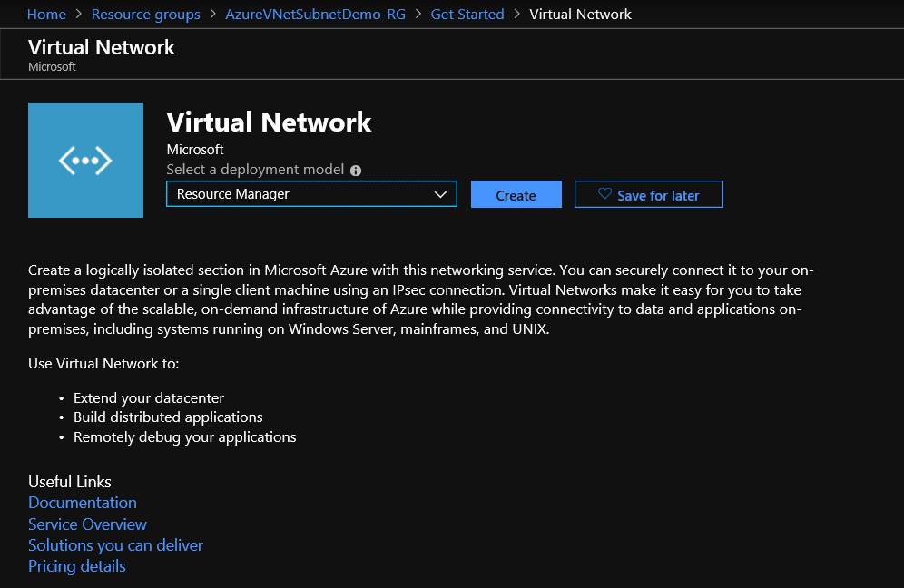
Task: Click the large Virtual Network product title
Action: click(269, 122)
